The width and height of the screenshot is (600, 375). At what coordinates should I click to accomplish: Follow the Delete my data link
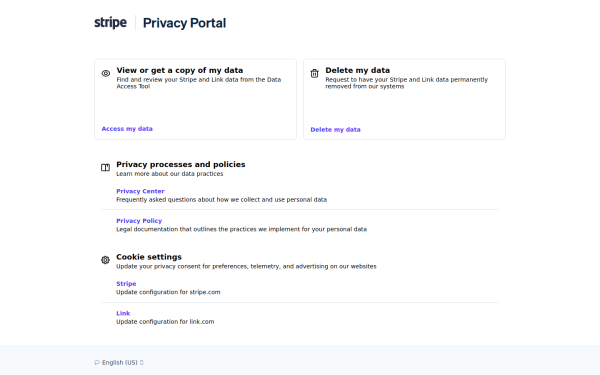point(335,130)
